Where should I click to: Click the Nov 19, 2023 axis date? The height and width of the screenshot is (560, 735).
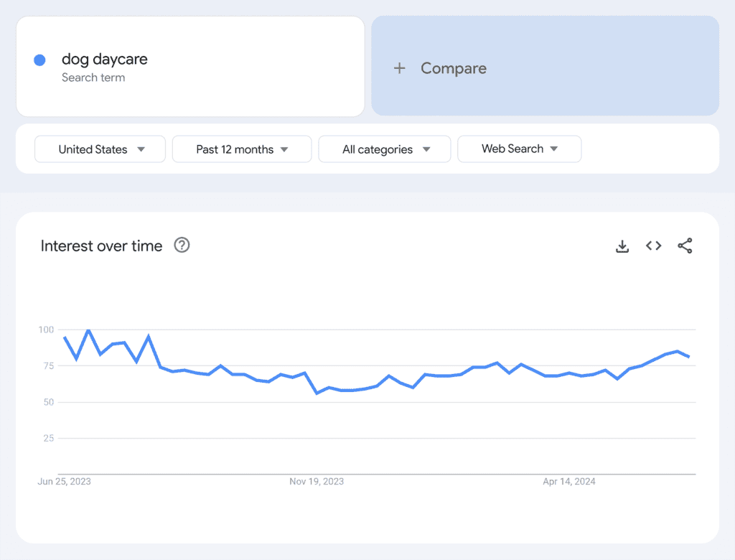(317, 481)
